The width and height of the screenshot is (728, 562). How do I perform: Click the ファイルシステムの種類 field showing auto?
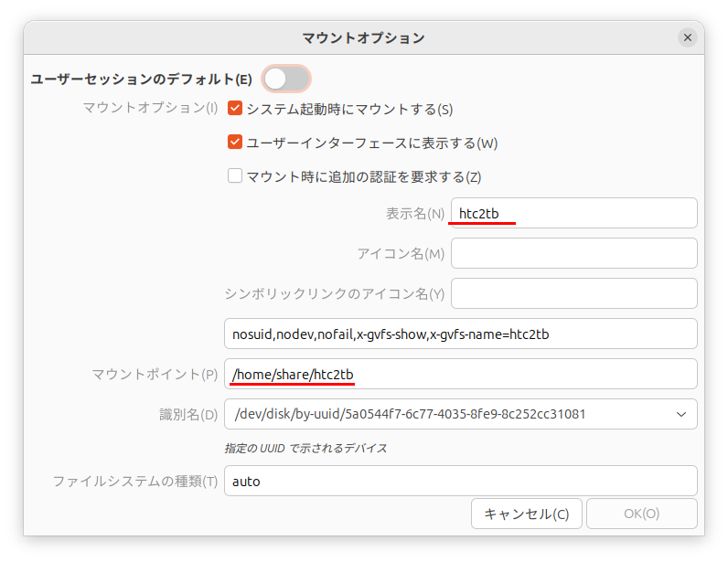tap(460, 481)
